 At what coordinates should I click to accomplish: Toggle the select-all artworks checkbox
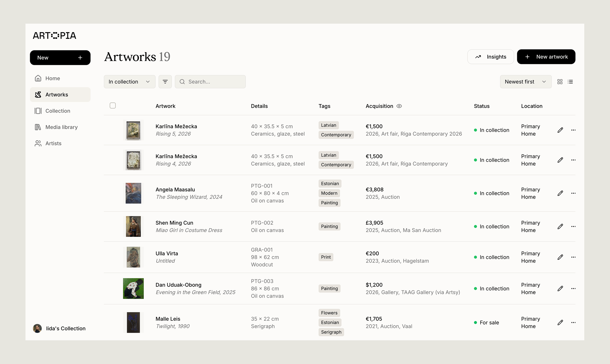click(113, 106)
